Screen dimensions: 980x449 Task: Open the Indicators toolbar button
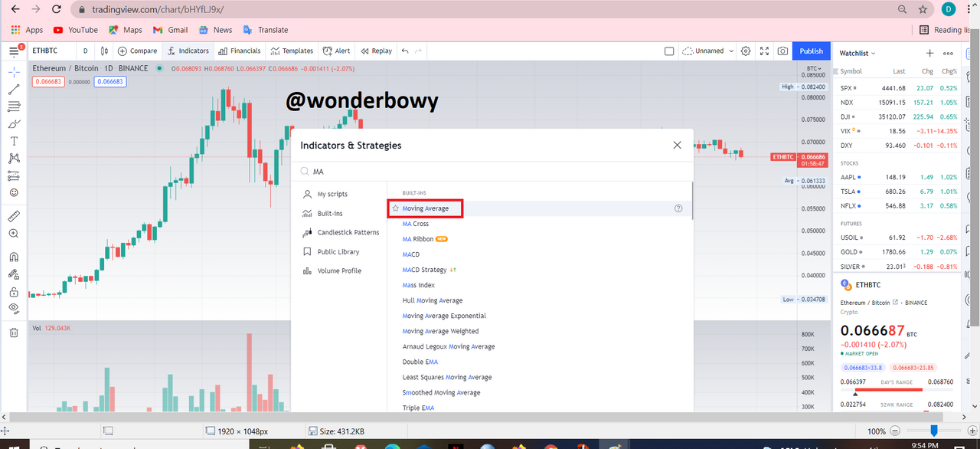(188, 51)
